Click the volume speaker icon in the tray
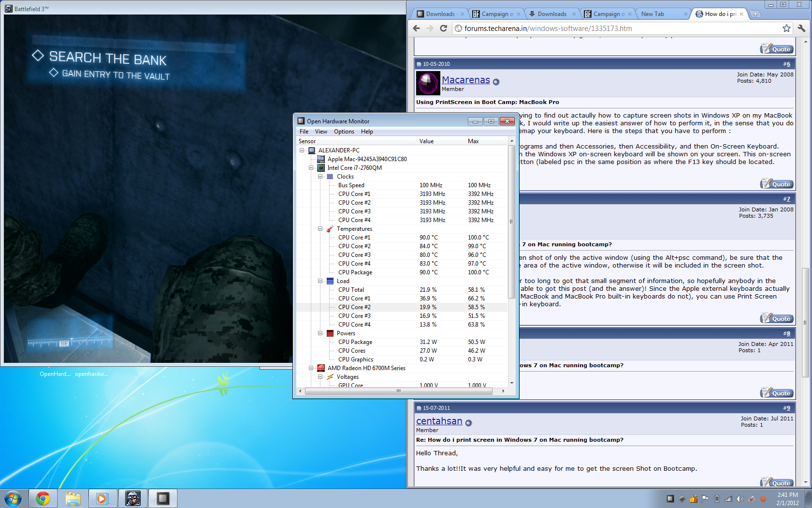 (x=740, y=499)
